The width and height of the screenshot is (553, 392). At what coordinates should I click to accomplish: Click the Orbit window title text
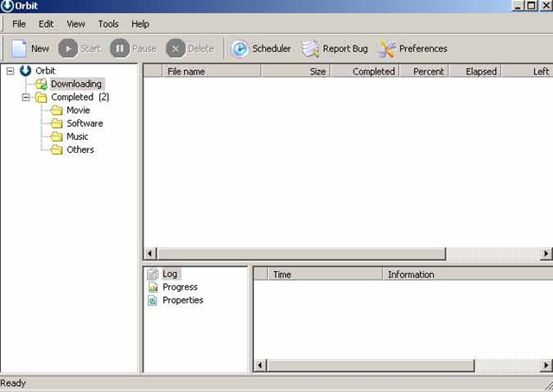coord(27,6)
